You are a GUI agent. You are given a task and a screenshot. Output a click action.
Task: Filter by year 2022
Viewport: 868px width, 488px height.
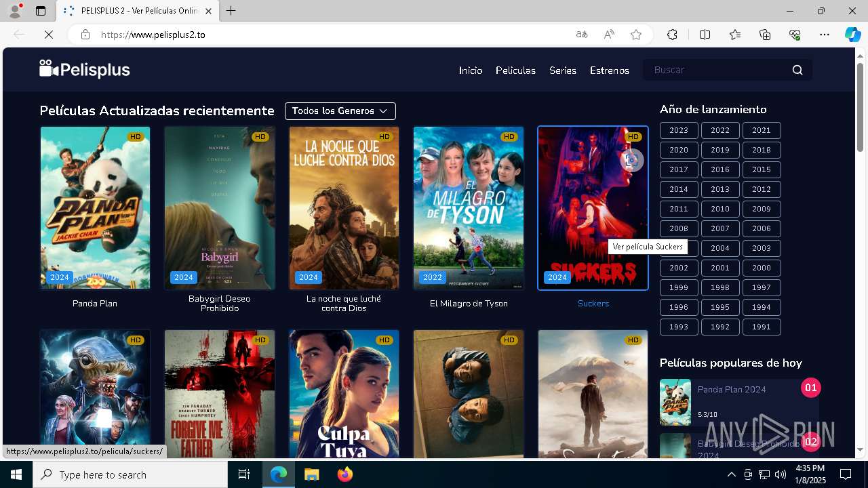(x=720, y=130)
